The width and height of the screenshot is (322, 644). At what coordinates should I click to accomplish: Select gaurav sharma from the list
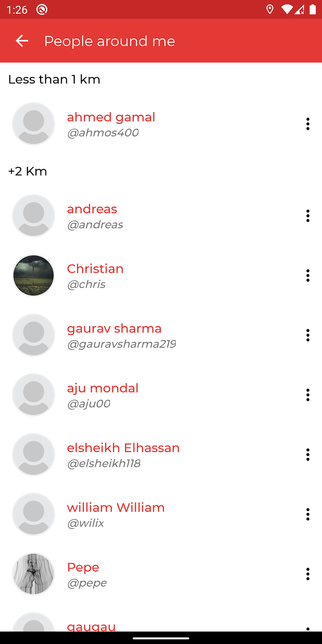(114, 329)
